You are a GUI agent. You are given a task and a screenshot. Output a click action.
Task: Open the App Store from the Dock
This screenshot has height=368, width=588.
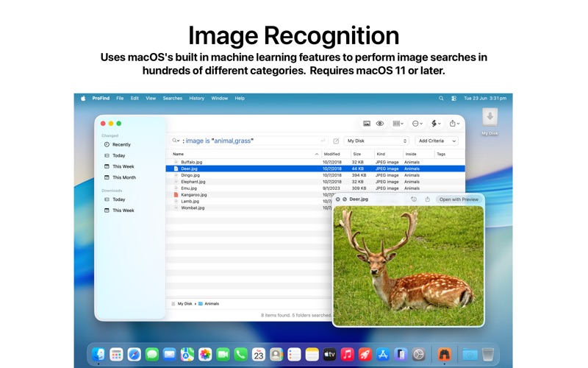(x=383, y=354)
